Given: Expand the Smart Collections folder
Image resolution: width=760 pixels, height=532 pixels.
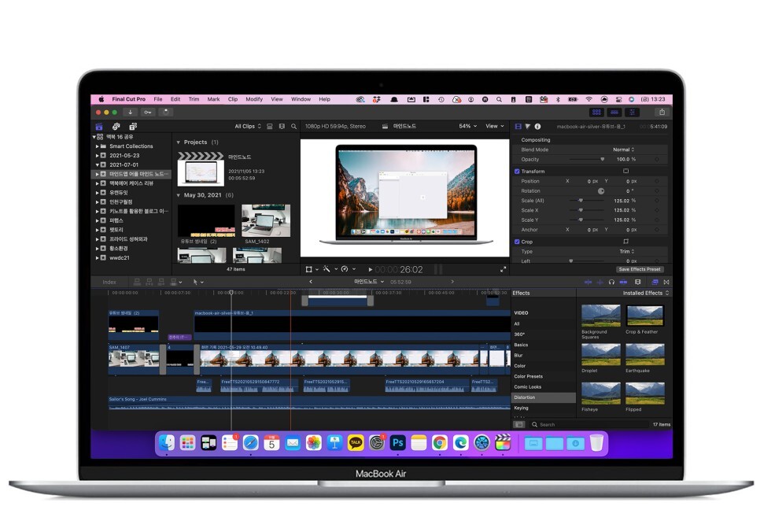Looking at the screenshot, I should [97, 146].
